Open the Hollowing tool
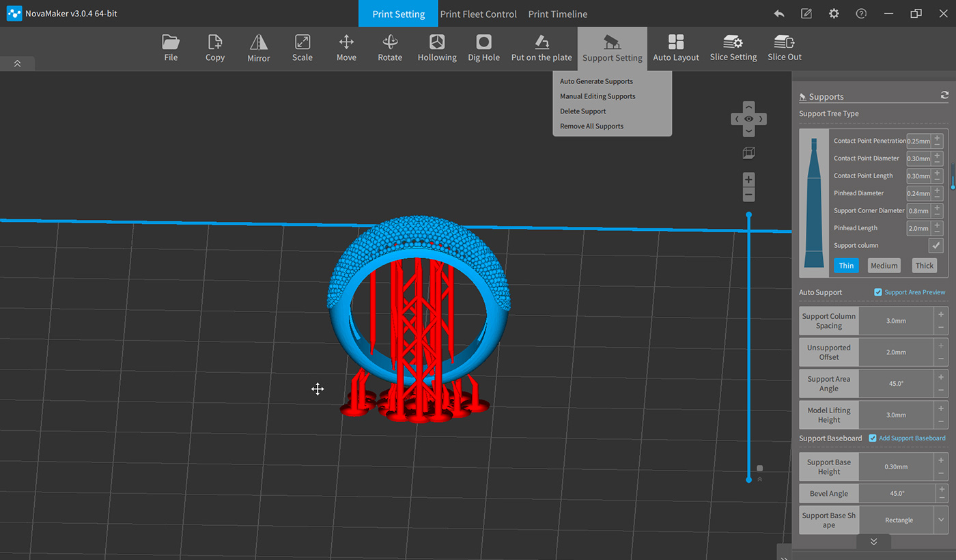Image resolution: width=956 pixels, height=560 pixels. [x=437, y=48]
